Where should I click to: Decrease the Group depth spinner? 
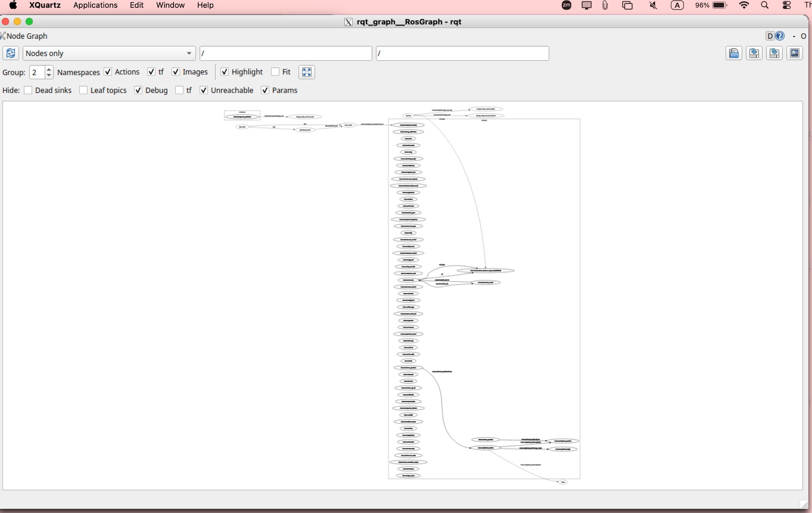49,75
